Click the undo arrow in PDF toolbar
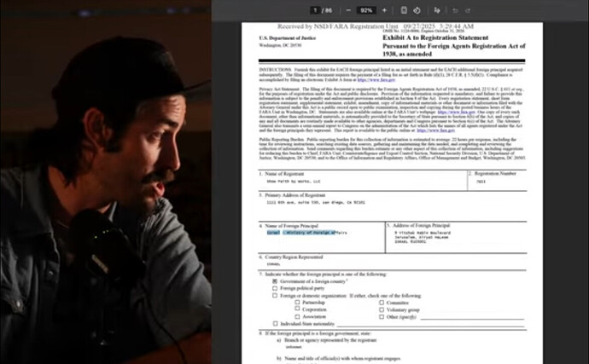589x364 pixels. 455,10
